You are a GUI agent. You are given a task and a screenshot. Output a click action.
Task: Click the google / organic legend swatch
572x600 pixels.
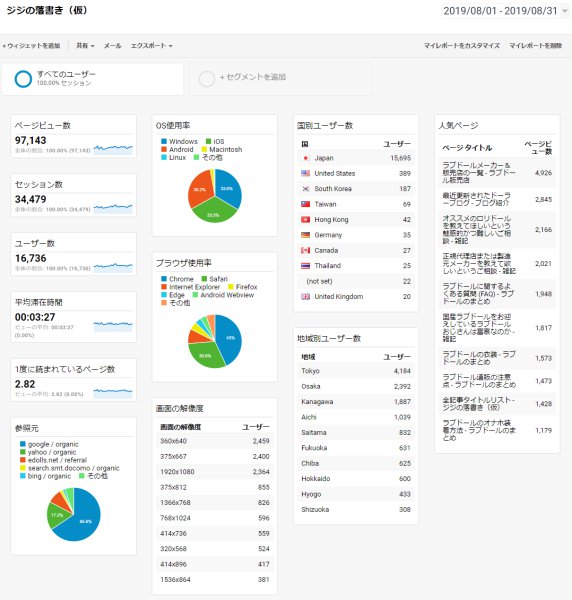pos(23,444)
